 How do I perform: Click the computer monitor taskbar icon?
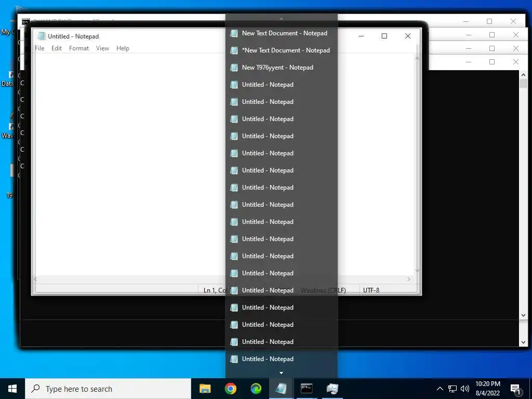tap(332, 389)
